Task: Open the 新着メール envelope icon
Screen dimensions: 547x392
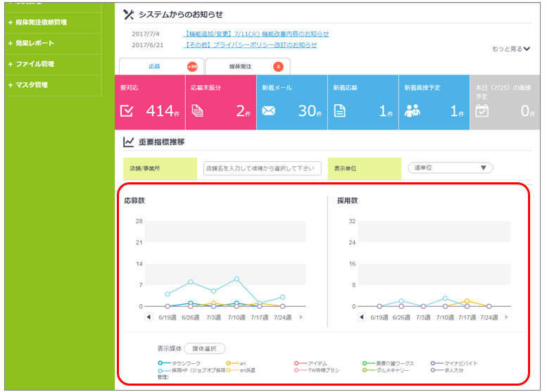Action: [x=268, y=111]
